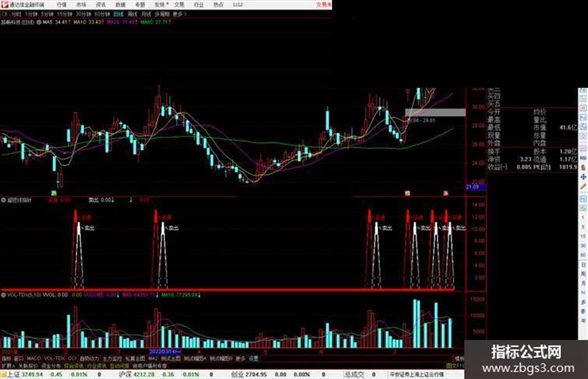588x379 pixels.
Task: Choose the 15-minute period shortcut in sidebar
Action: 583,236
